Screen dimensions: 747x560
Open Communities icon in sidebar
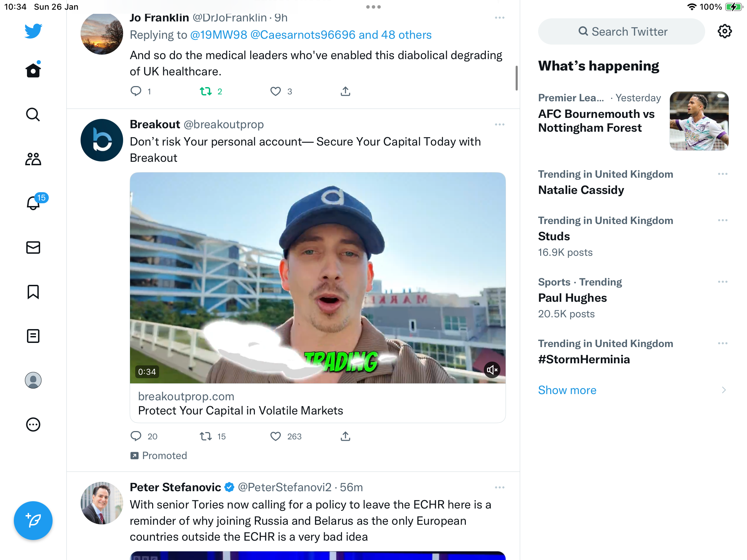coord(33,159)
